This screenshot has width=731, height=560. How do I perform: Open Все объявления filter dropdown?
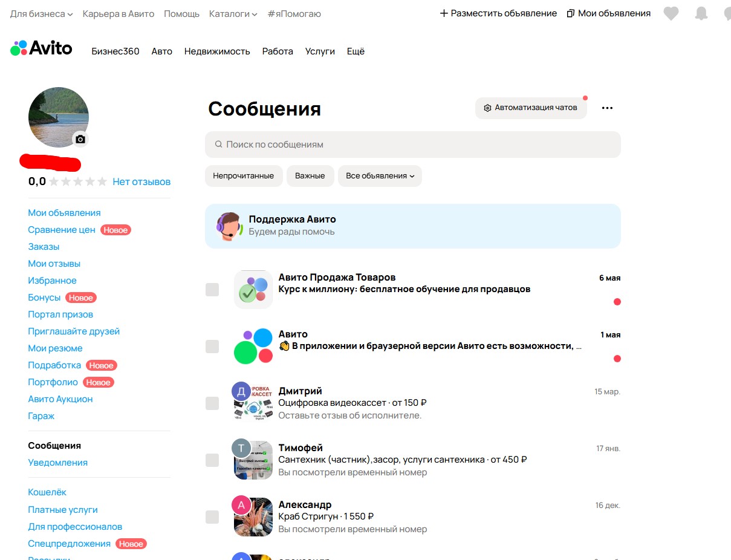click(380, 176)
